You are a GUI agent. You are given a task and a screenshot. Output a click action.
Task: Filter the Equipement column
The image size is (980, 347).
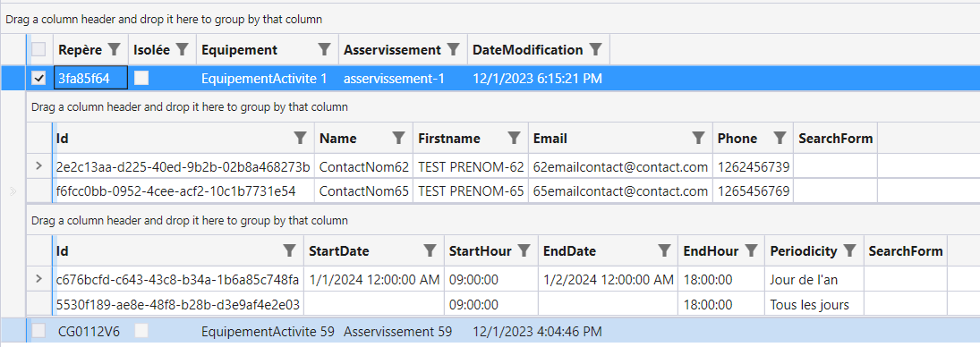[x=324, y=49]
